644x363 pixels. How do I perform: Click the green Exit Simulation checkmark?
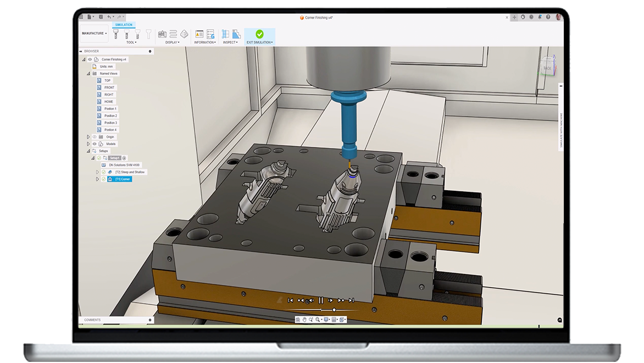[x=259, y=34]
